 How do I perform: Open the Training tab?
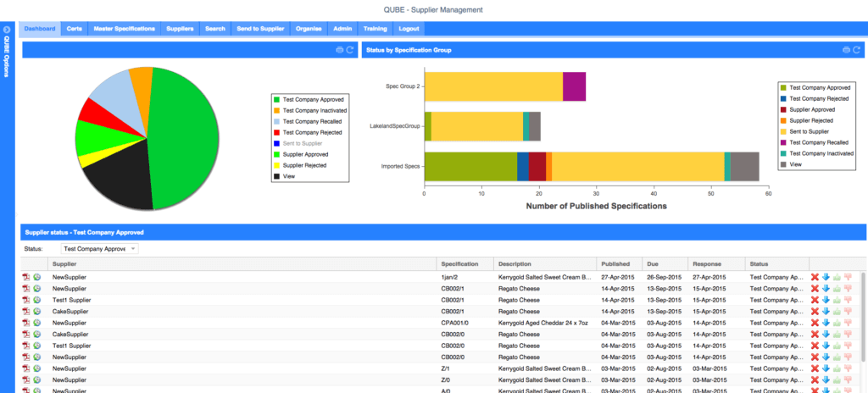point(376,29)
